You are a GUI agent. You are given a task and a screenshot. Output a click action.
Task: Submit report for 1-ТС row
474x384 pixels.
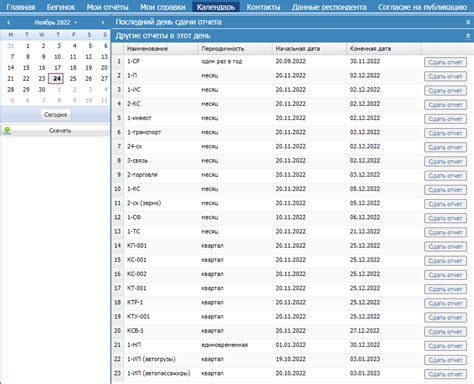click(445, 232)
